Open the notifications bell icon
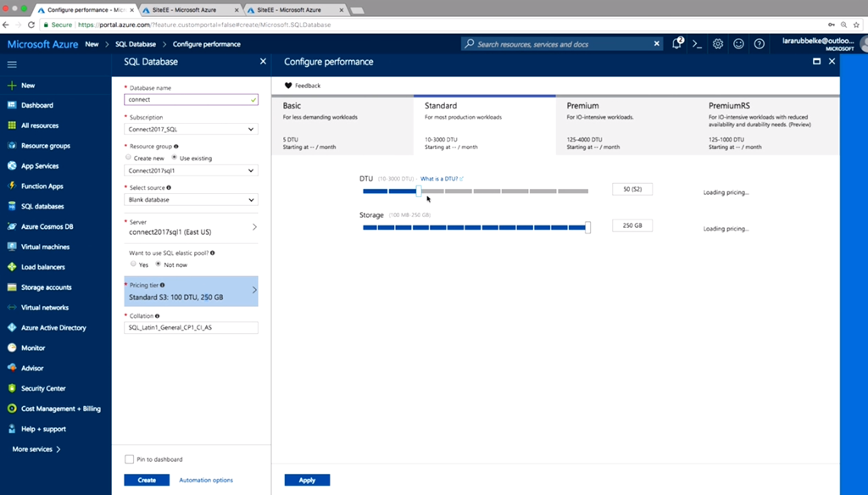Viewport: 868px width, 495px height. (677, 44)
